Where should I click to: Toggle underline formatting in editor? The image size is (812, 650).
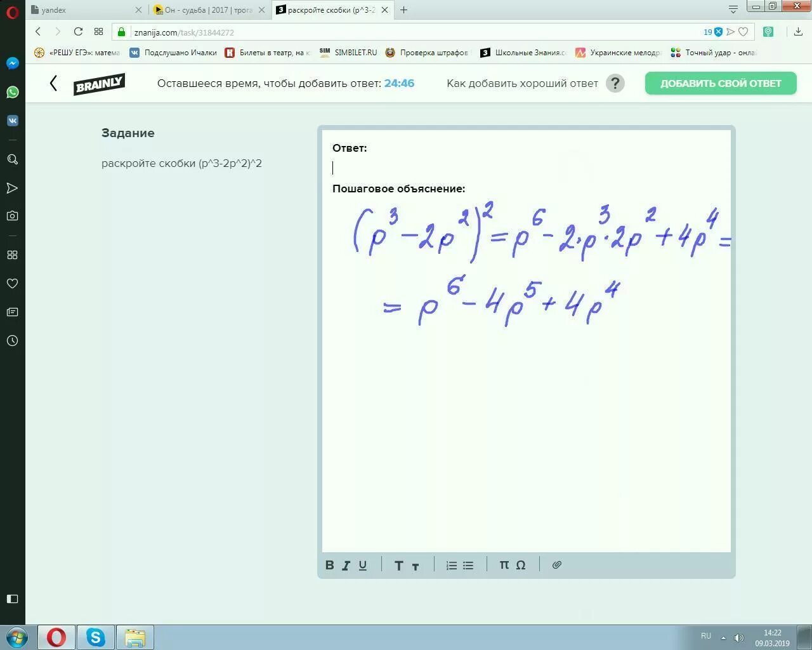tap(362, 565)
